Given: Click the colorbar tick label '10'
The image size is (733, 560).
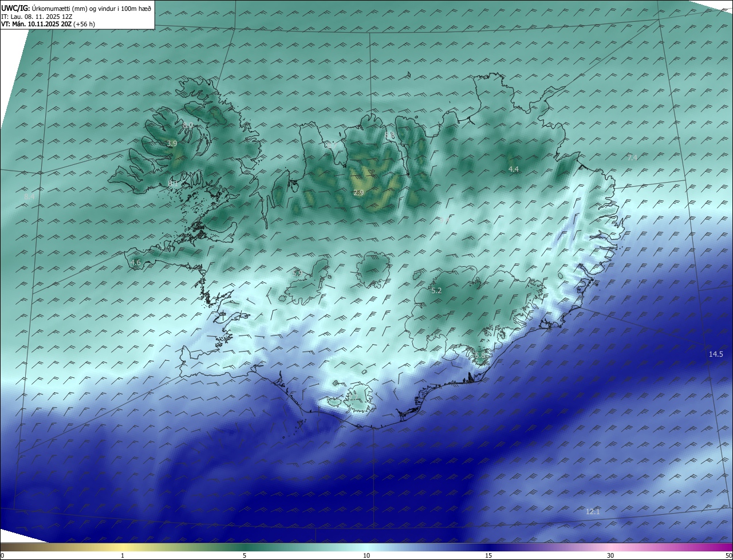Looking at the screenshot, I should pos(366,555).
